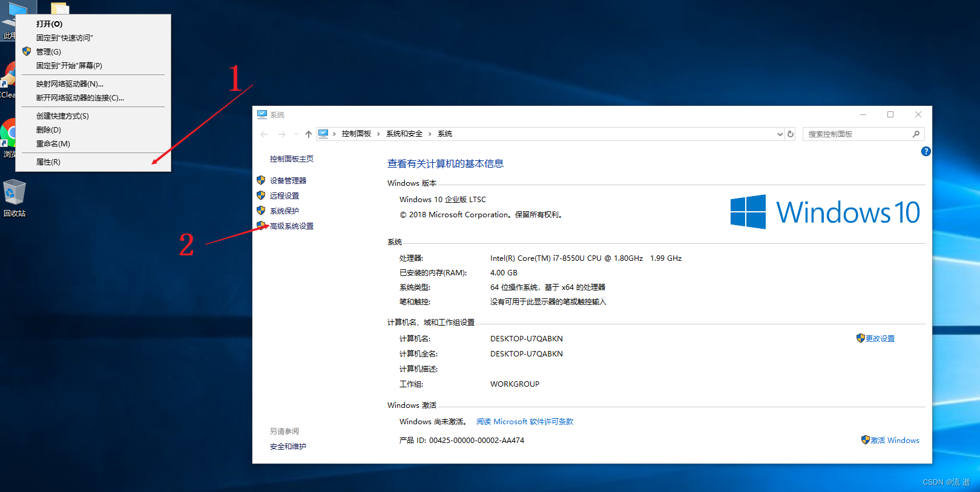The height and width of the screenshot is (492, 980).
Task: Choose 删除(D) from context menu
Action: 93,130
